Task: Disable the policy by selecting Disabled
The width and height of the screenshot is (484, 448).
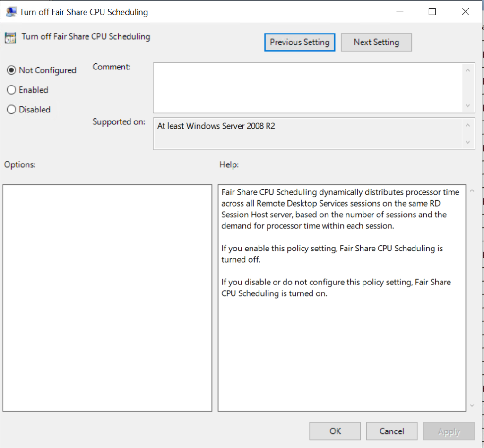Action: [x=10, y=109]
